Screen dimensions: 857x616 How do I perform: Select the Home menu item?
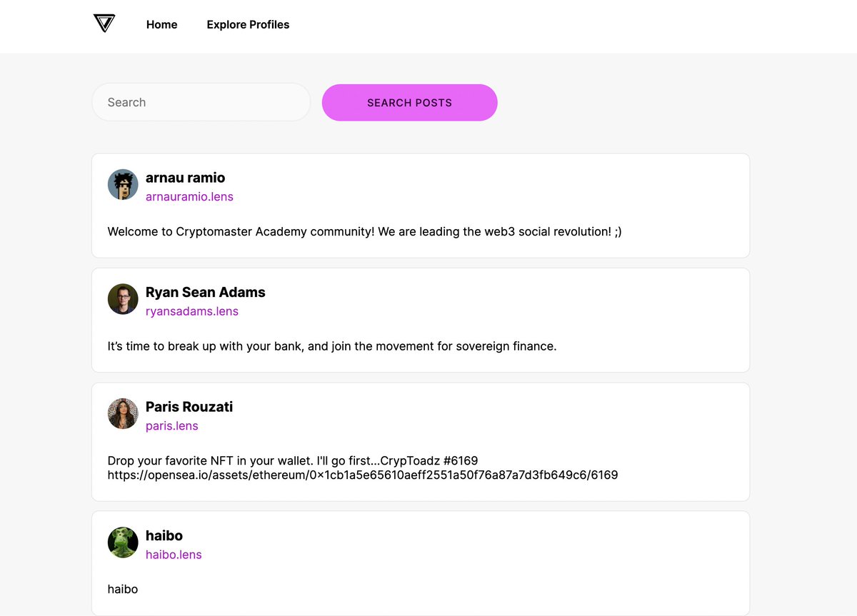point(161,24)
